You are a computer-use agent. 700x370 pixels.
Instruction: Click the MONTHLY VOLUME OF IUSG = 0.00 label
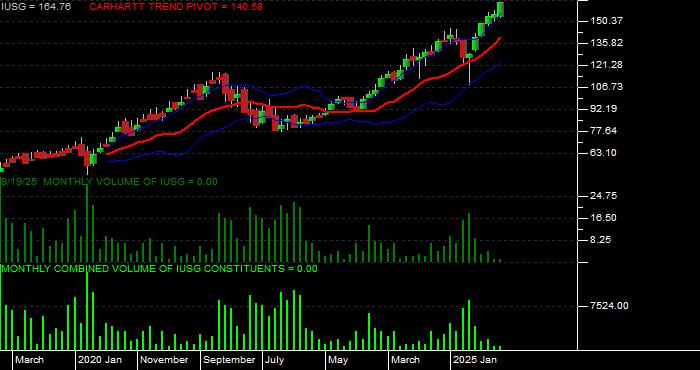point(130,182)
